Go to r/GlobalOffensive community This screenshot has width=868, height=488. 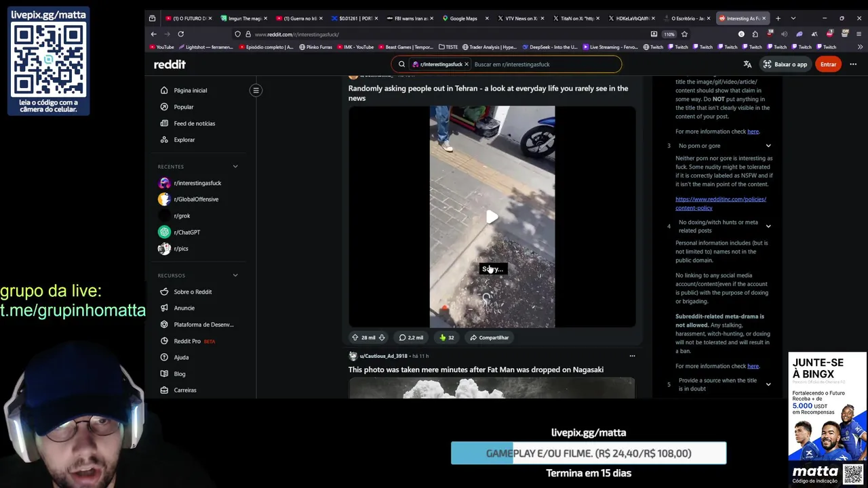pos(196,199)
